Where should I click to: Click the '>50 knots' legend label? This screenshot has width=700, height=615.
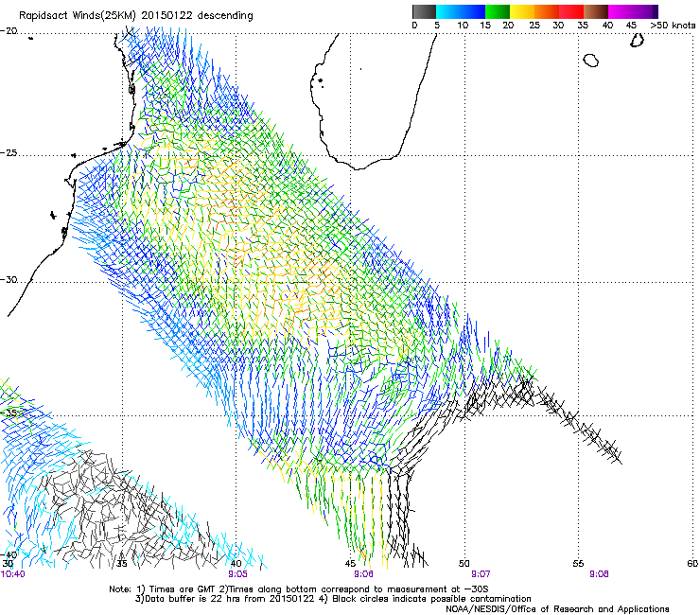[673, 26]
